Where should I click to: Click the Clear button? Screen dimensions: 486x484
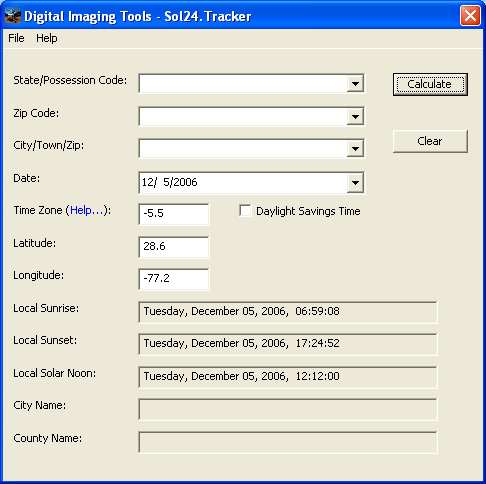tap(430, 141)
